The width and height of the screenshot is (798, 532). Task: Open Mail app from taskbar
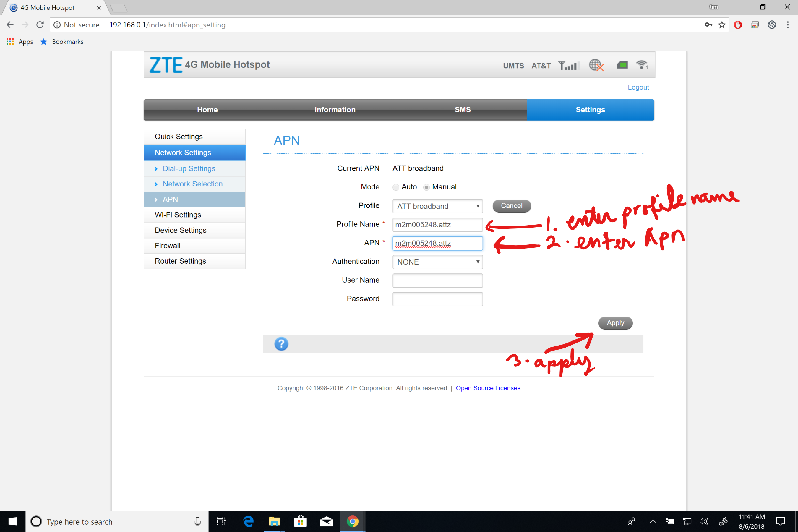[326, 521]
